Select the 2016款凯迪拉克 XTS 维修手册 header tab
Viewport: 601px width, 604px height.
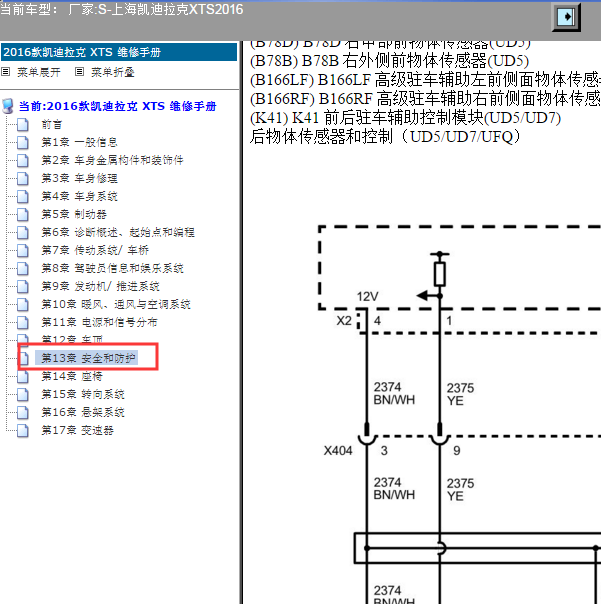point(119,52)
